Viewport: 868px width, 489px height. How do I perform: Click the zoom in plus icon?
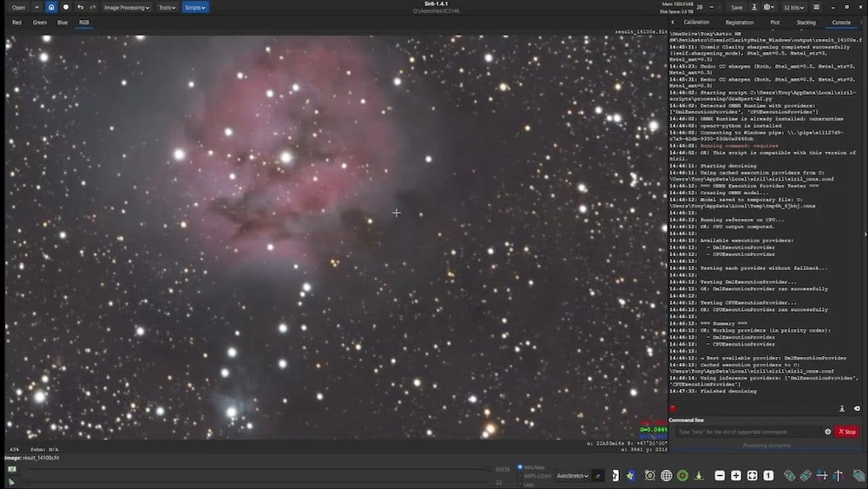(x=736, y=476)
